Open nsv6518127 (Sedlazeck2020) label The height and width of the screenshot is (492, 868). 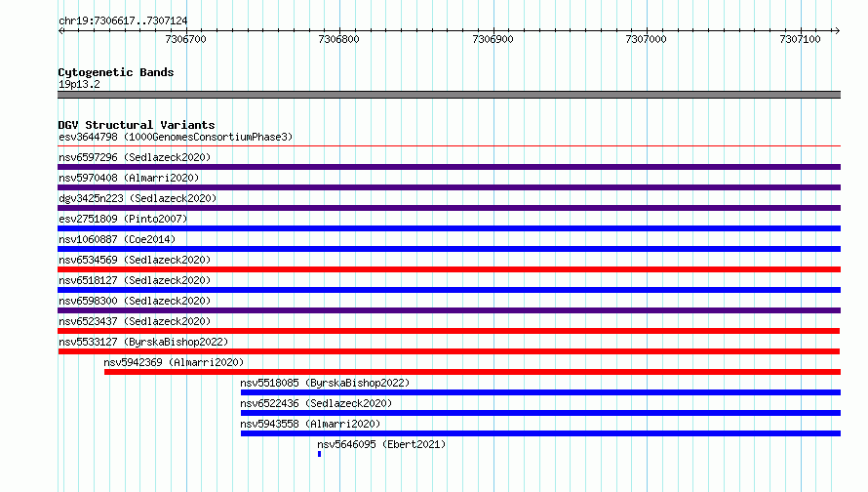click(x=135, y=280)
